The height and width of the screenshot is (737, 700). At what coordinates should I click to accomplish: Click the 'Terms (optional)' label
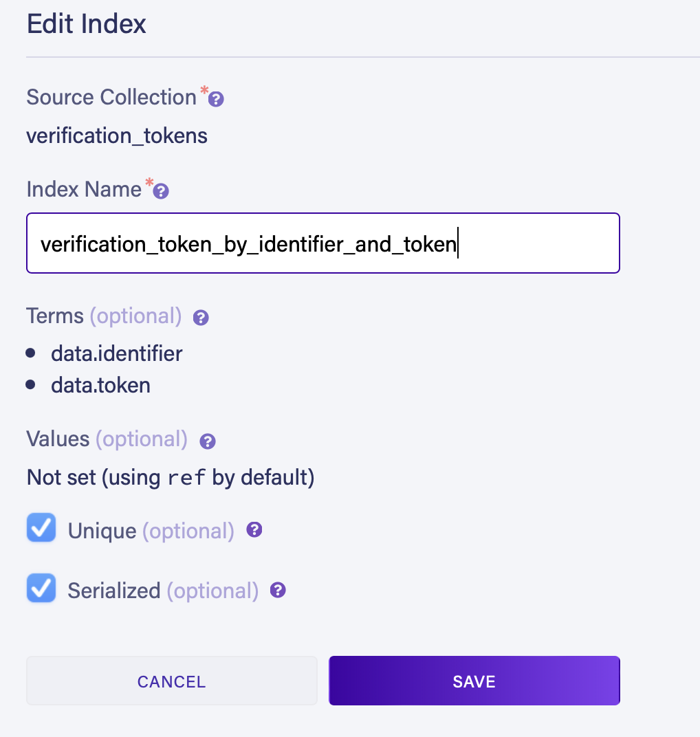tap(104, 316)
